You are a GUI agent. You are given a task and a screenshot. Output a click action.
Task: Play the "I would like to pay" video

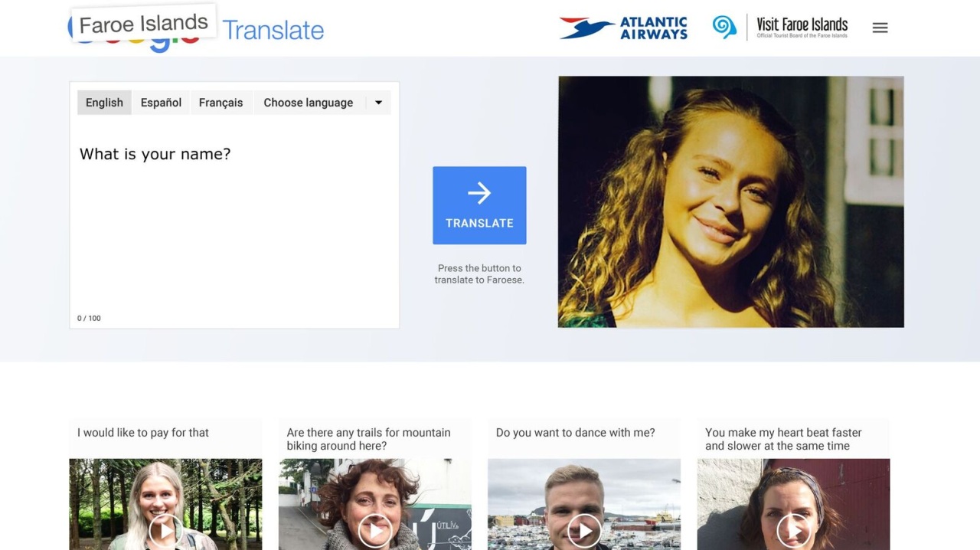click(x=165, y=529)
